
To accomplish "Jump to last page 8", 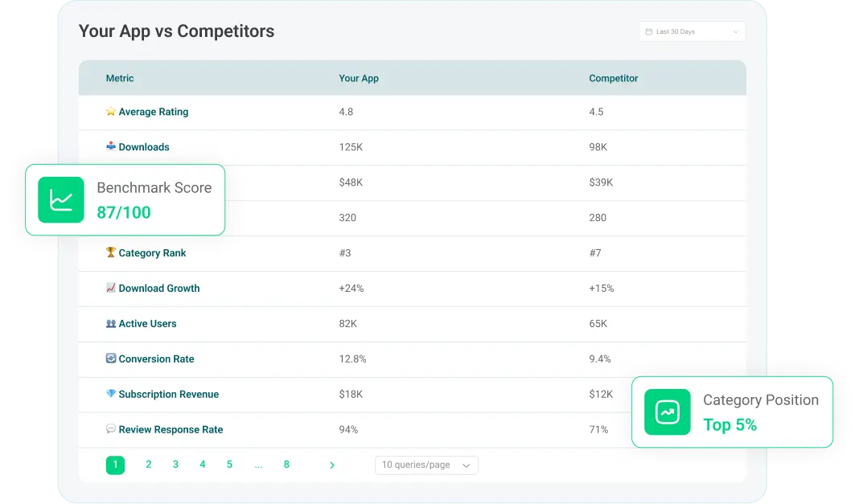I will coord(286,465).
